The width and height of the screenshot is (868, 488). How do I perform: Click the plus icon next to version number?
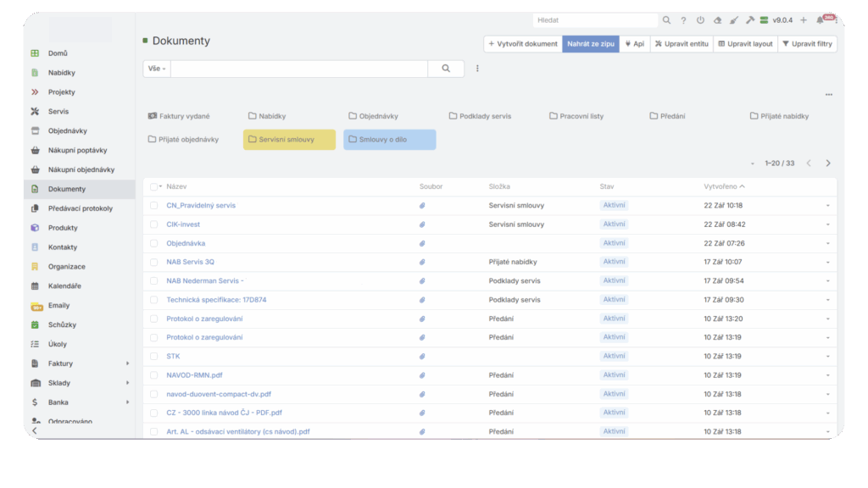804,20
